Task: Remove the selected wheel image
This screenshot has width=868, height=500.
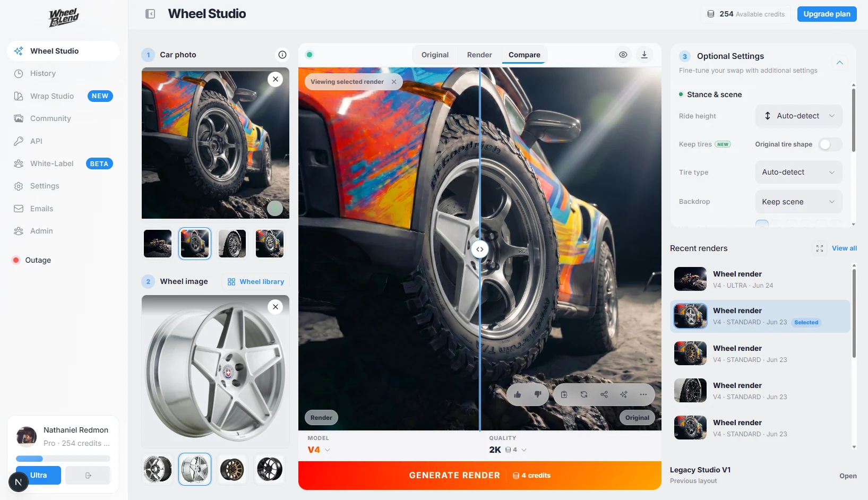Action: pyautogui.click(x=275, y=307)
